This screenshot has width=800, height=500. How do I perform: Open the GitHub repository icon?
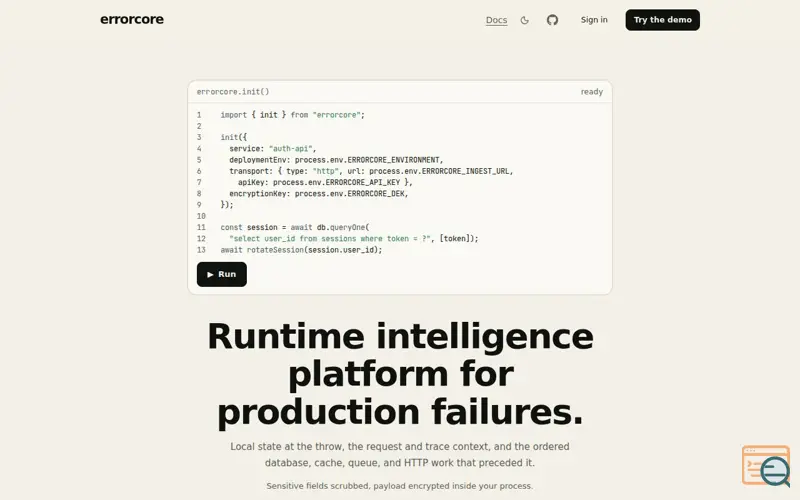[552, 20]
